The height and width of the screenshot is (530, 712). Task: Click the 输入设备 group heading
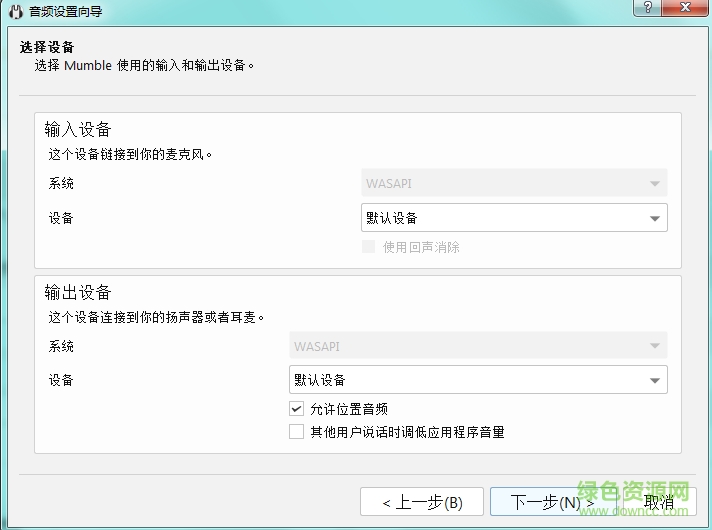point(78,129)
